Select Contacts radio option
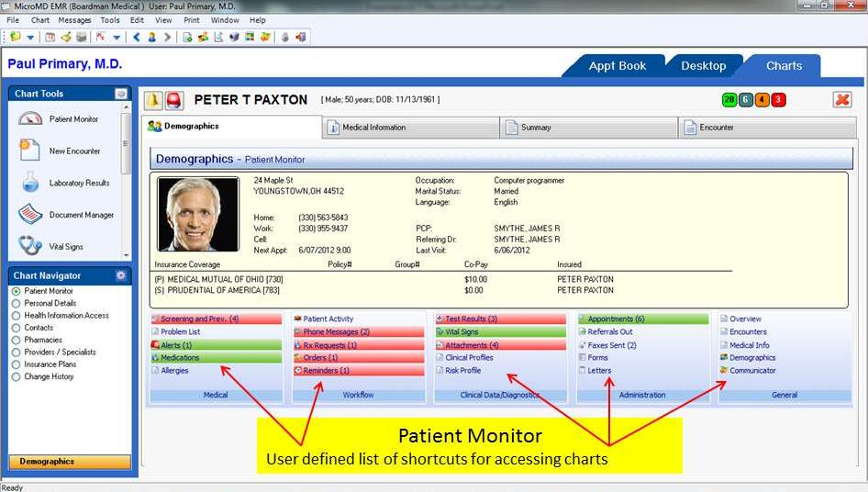 (16, 328)
